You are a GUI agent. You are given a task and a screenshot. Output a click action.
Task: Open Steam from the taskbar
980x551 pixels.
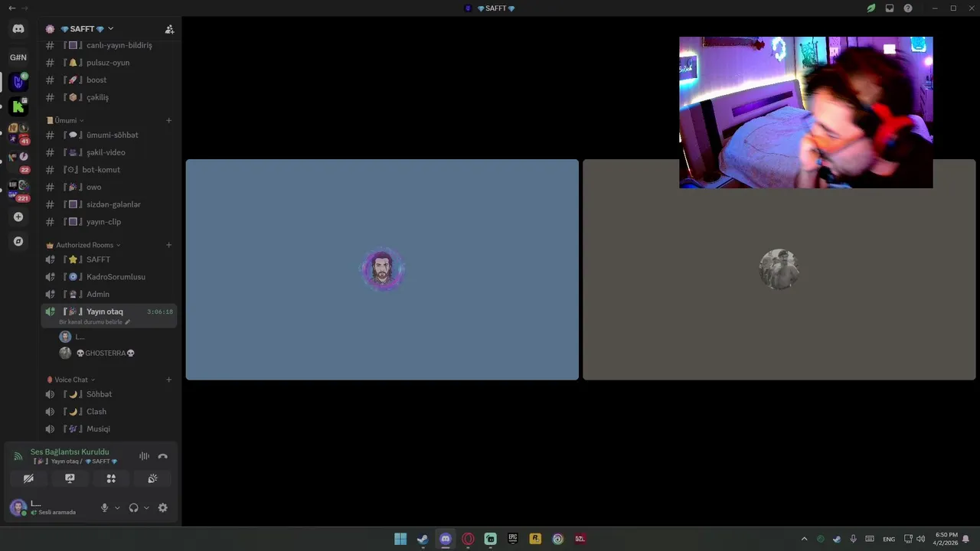423,539
